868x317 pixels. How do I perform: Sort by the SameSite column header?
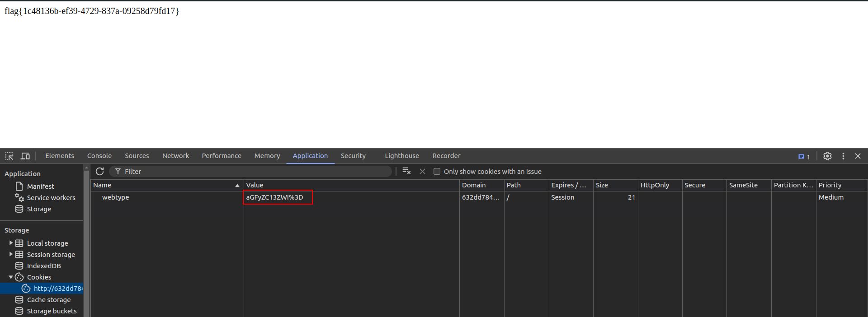click(749, 185)
